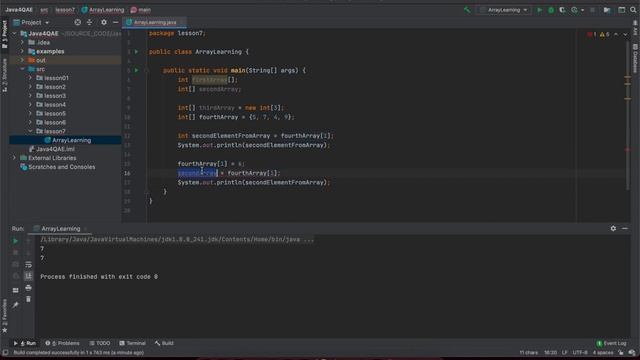
Task: Click the Pin Tab icon in Run panel
Action: click(16, 305)
